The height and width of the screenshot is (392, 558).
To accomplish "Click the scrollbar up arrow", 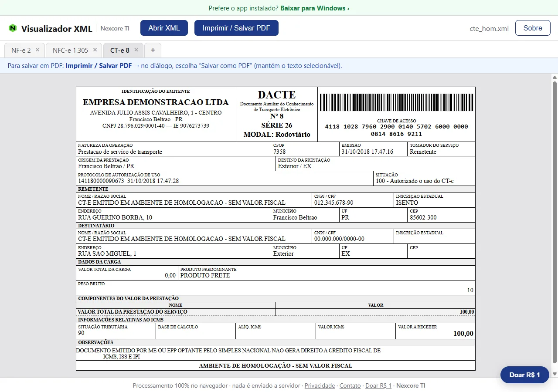I will click(x=555, y=77).
